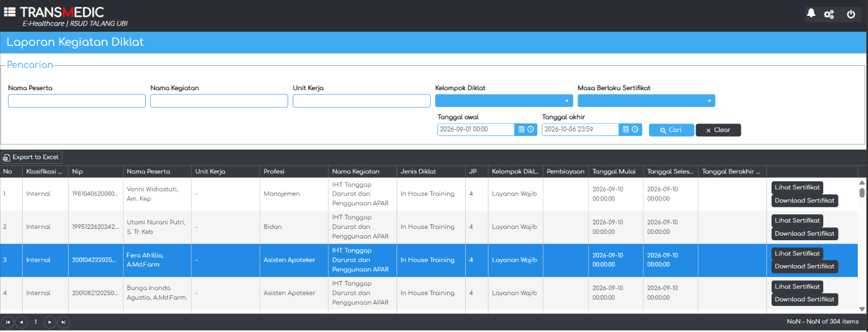
Task: Go to first page of the table
Action: (8, 322)
